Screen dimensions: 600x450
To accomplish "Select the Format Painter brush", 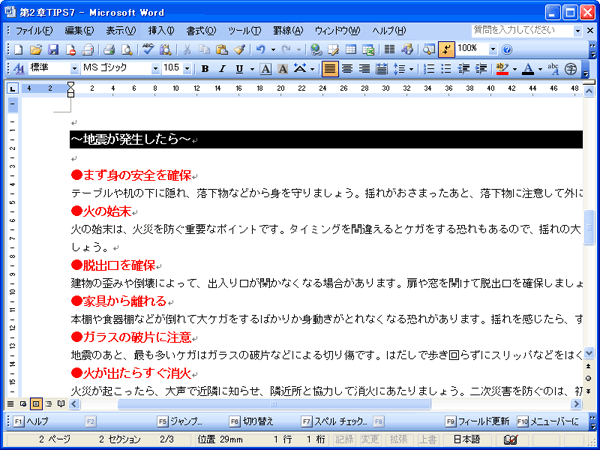I will point(239,49).
